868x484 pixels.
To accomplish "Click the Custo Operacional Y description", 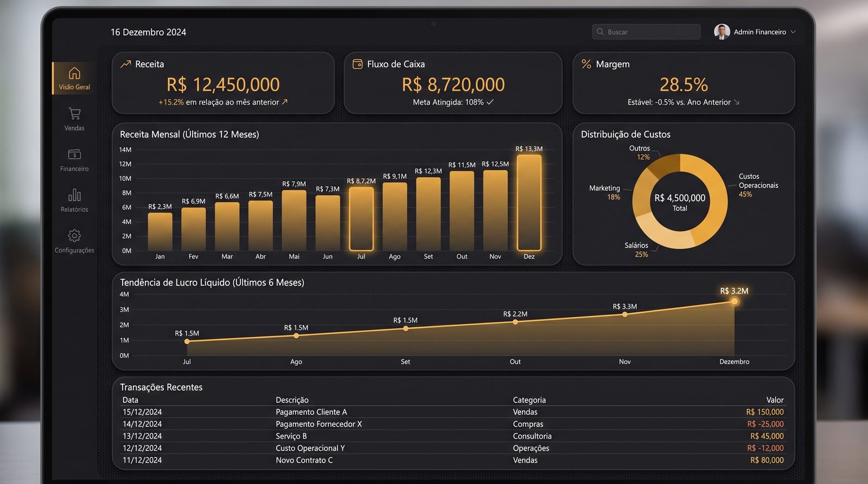I will [x=310, y=448].
